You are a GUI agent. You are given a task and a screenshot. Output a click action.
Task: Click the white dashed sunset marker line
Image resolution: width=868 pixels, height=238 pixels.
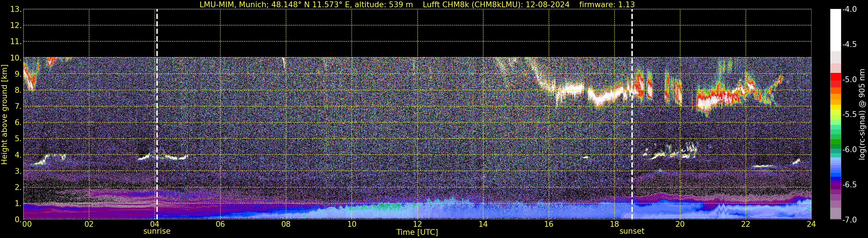tap(632, 114)
